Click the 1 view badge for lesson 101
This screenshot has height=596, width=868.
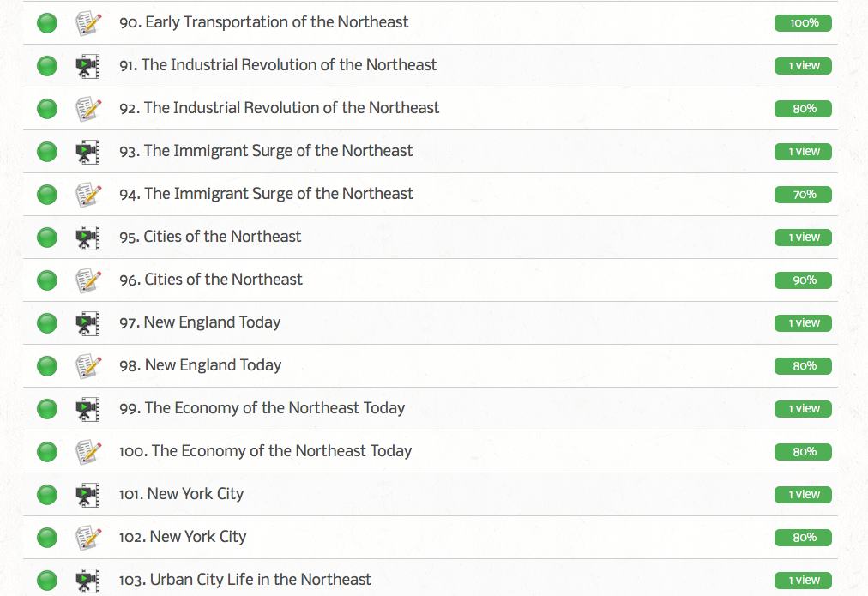803,495
